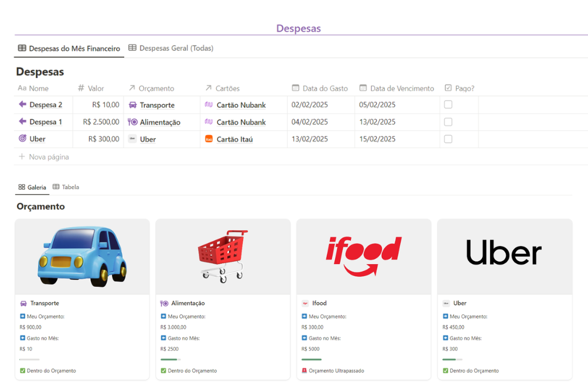Open the Uber budget card thumbnail
Viewport: 588px width, 391px height.
click(504, 256)
